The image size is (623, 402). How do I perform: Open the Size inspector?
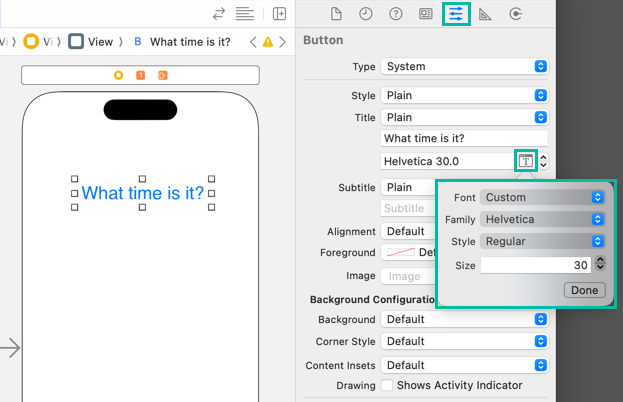[x=486, y=14]
